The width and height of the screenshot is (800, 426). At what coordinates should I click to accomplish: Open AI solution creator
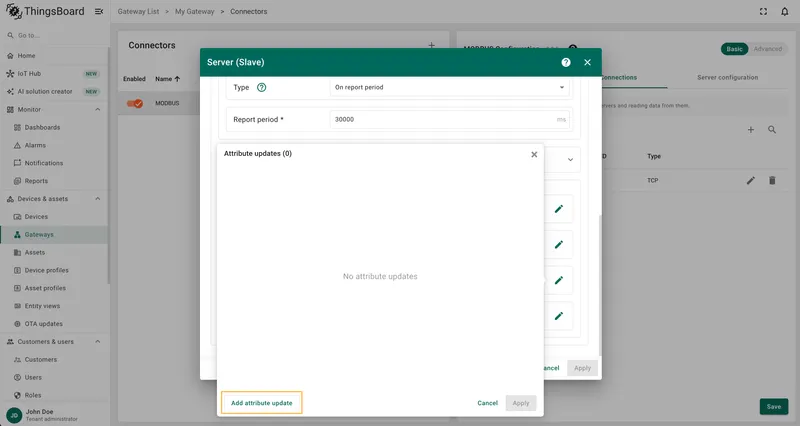tap(54, 91)
